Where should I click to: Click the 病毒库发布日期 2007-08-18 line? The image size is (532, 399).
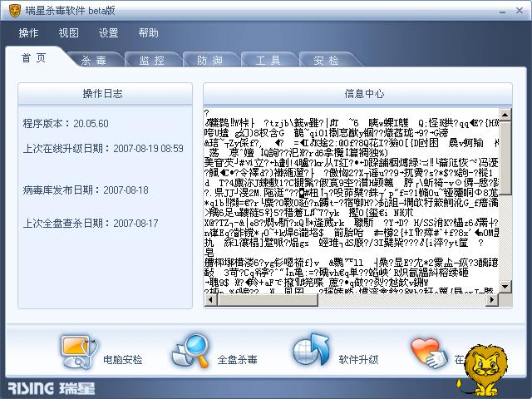[86, 190]
